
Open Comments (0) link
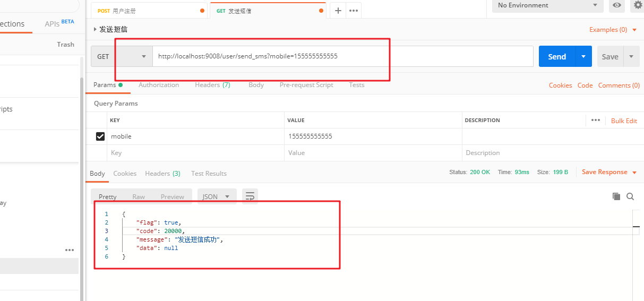point(619,85)
